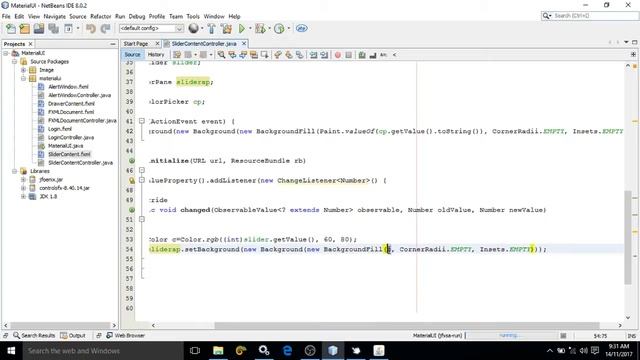Collapse the MaterialUI project root node
The height and width of the screenshot is (360, 640).
click(6, 53)
